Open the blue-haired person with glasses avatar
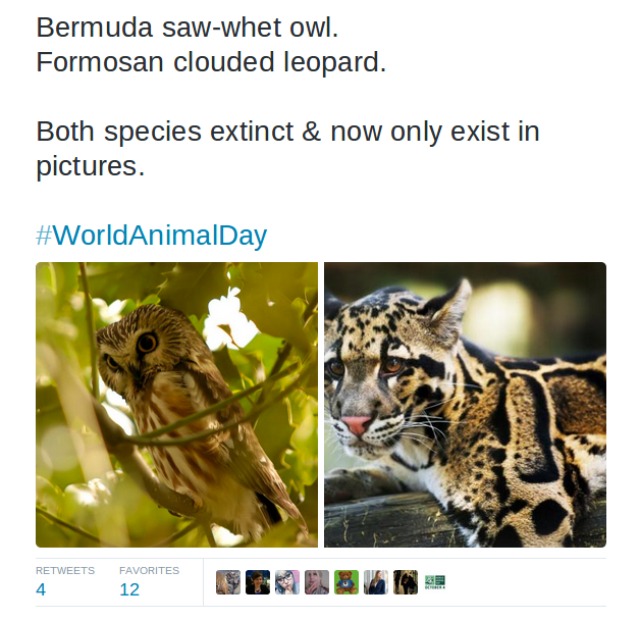This screenshot has width=640, height=621. [x=287, y=582]
